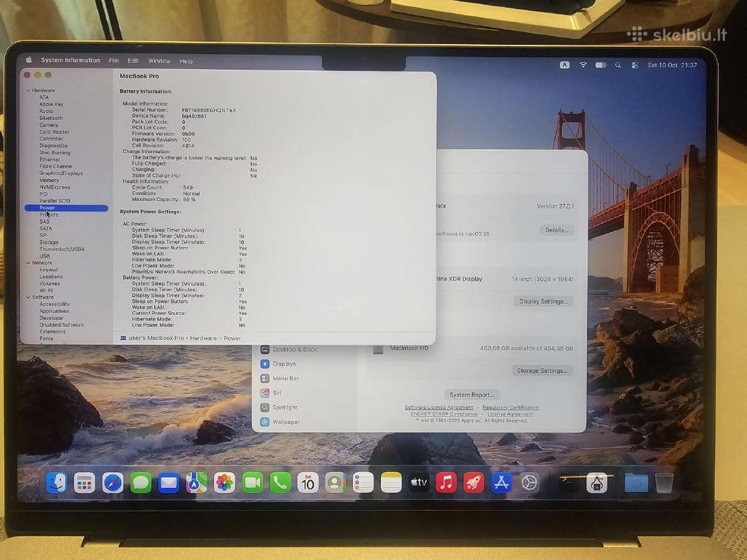Open License Agreement link

[510, 414]
